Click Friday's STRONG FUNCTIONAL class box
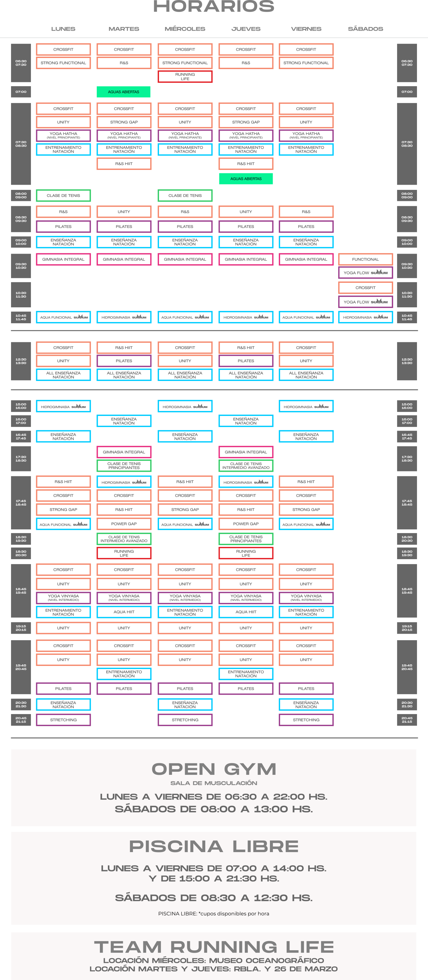 pos(306,63)
